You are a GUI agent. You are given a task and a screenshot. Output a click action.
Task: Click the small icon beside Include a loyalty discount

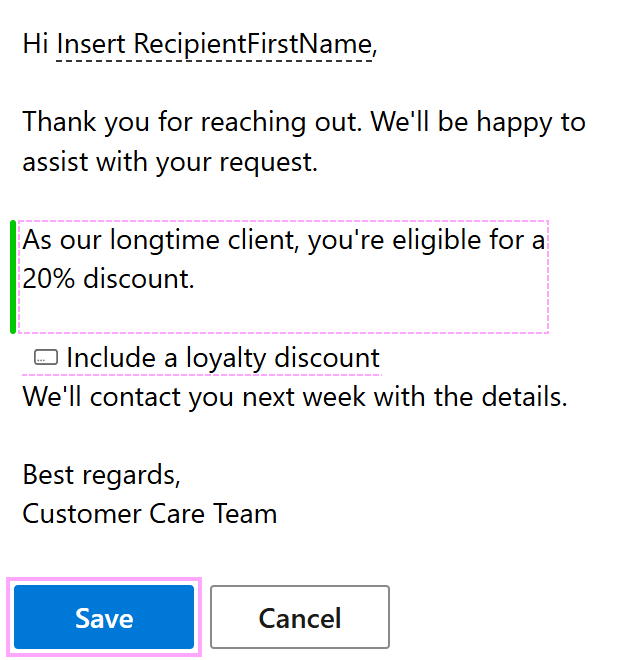pyautogui.click(x=46, y=358)
